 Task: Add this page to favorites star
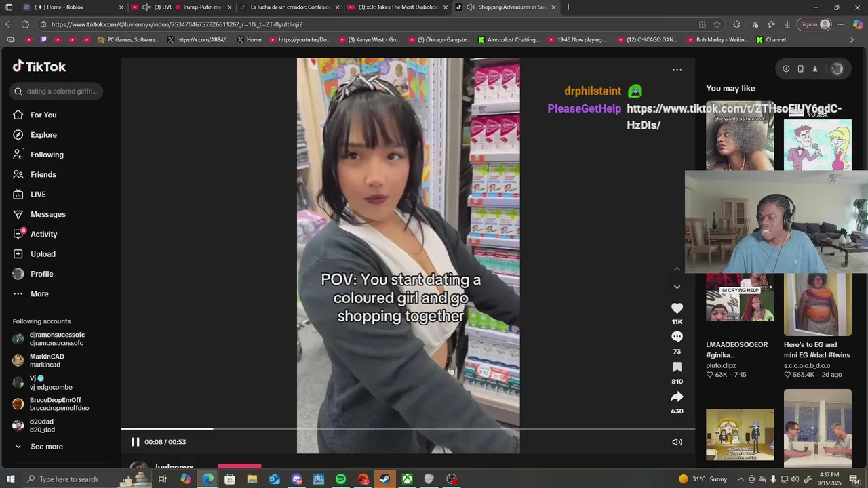tap(717, 24)
